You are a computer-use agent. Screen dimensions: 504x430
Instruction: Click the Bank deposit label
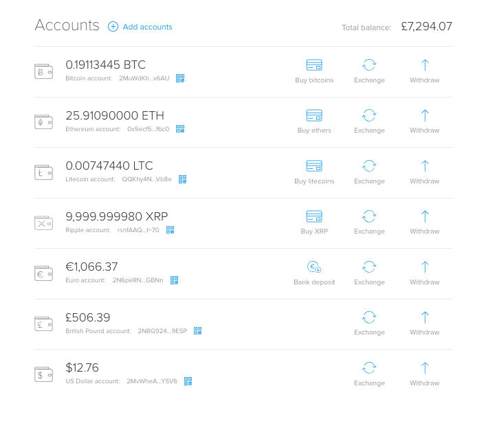[x=314, y=282]
